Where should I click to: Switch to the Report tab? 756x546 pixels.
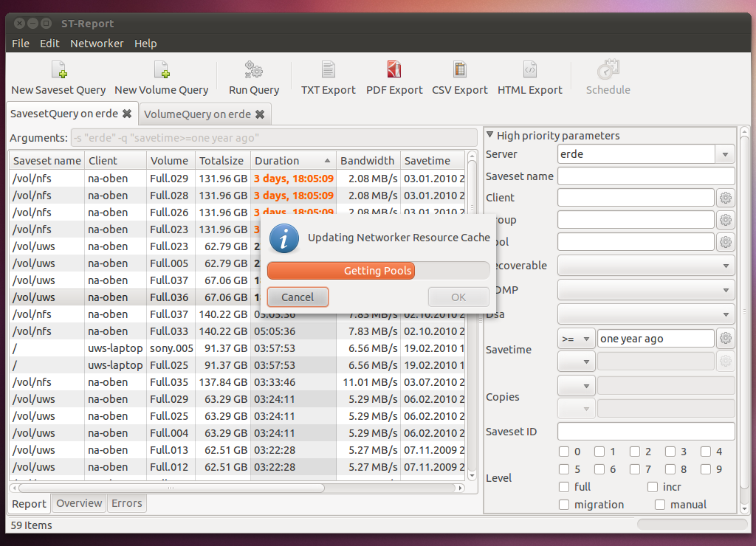(x=29, y=504)
